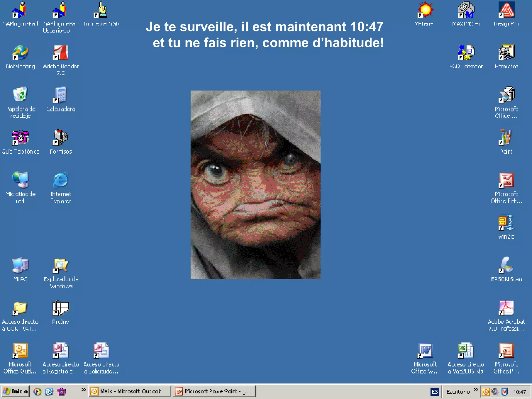Click the Inicio start button

(16, 391)
